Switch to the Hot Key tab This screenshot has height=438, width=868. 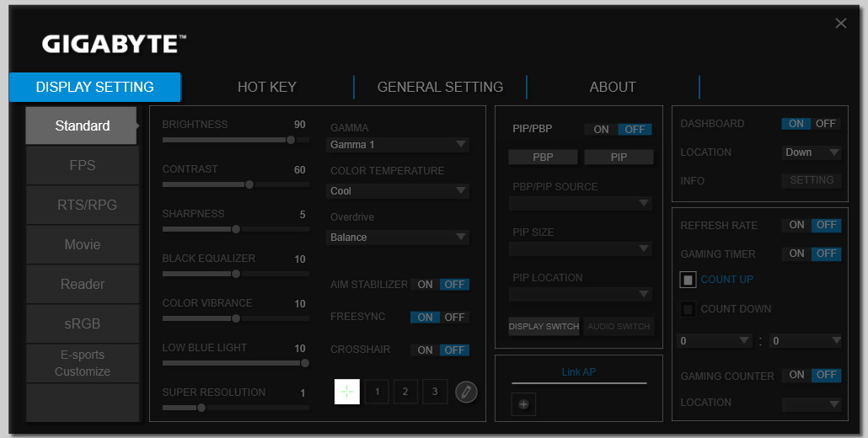[x=266, y=87]
